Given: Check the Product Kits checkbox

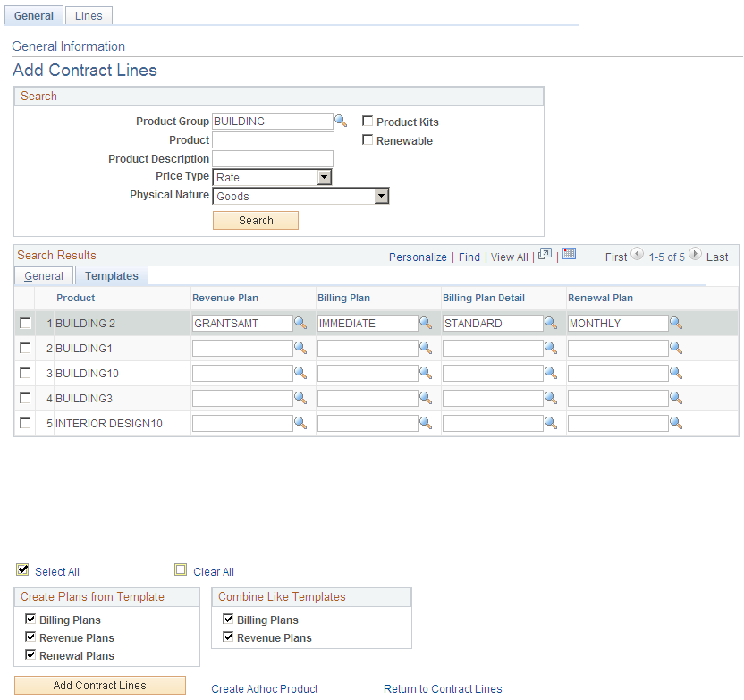Looking at the screenshot, I should pos(368,121).
